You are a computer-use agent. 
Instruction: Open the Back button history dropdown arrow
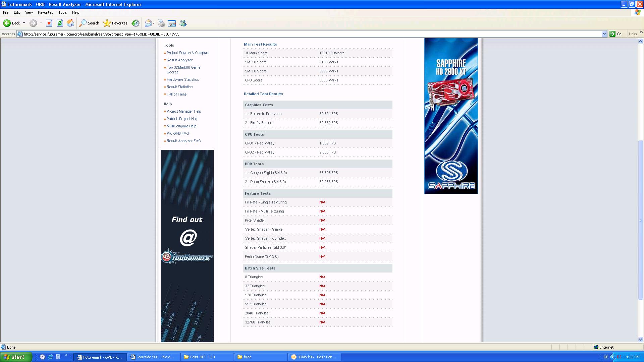(x=24, y=23)
